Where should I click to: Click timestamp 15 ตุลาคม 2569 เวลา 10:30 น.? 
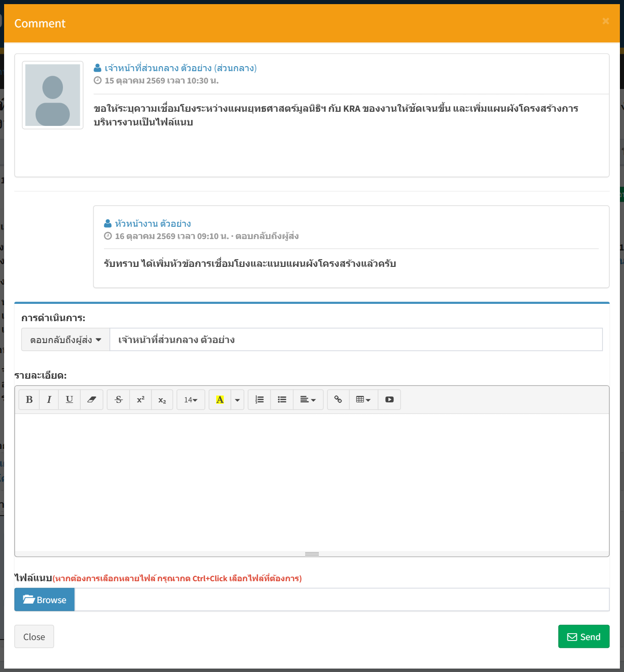(x=161, y=81)
